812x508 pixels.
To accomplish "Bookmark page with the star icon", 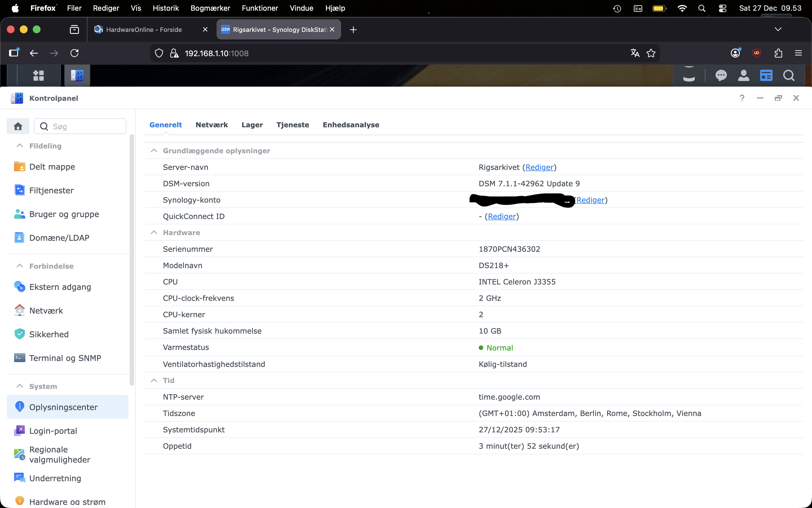I will tap(651, 53).
